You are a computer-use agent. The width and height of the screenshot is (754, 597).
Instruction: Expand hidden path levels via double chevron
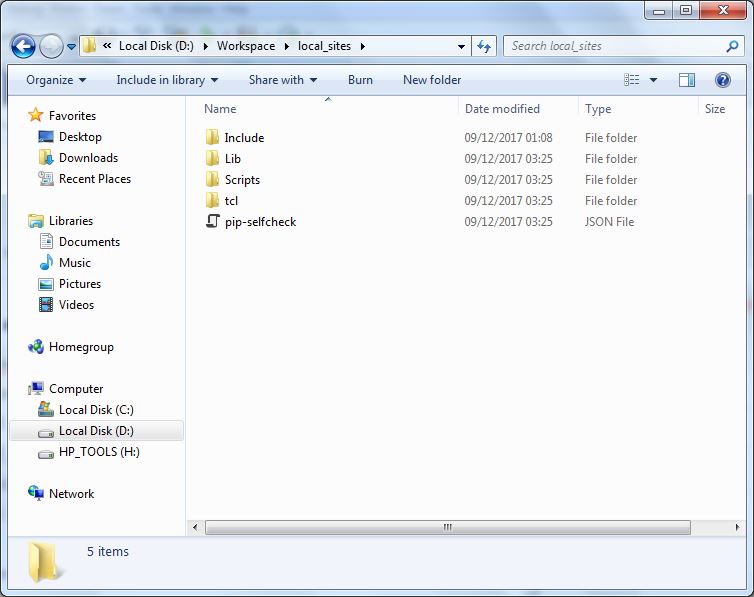point(107,46)
